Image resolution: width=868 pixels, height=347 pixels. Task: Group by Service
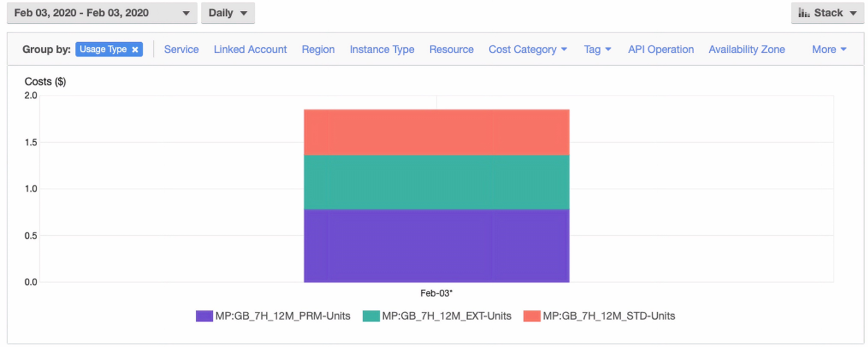181,50
